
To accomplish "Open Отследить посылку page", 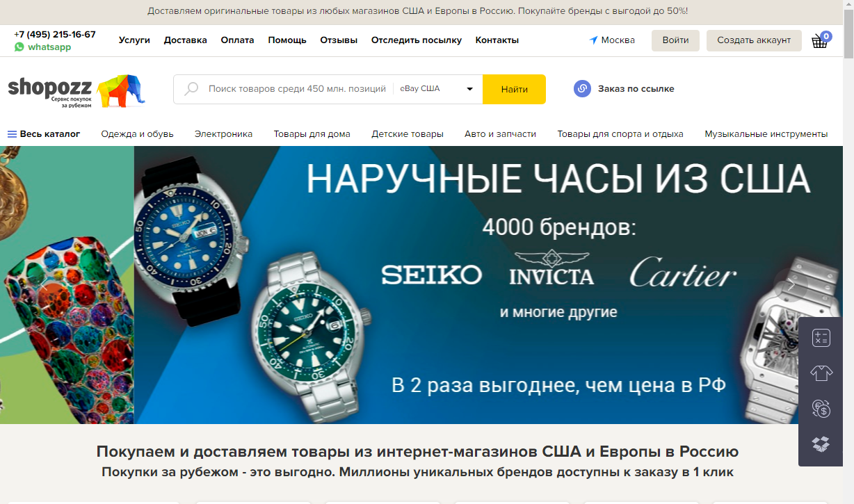I will (417, 40).
